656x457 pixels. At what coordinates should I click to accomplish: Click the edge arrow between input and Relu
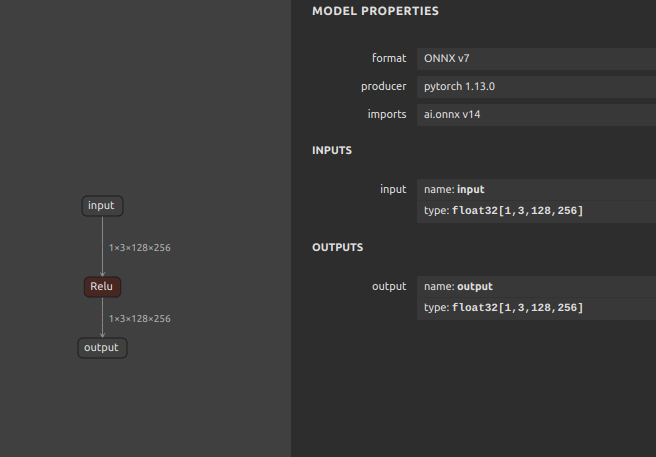click(102, 246)
